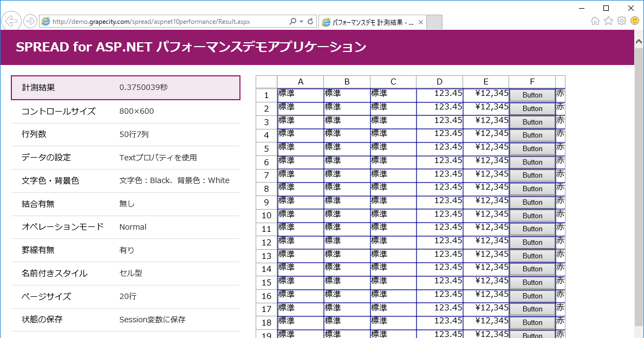Select row header 15
The width and height of the screenshot is (644, 338).
point(266,283)
